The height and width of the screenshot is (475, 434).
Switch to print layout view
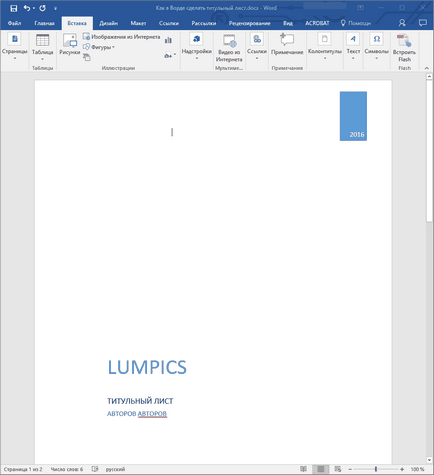[x=321, y=469]
